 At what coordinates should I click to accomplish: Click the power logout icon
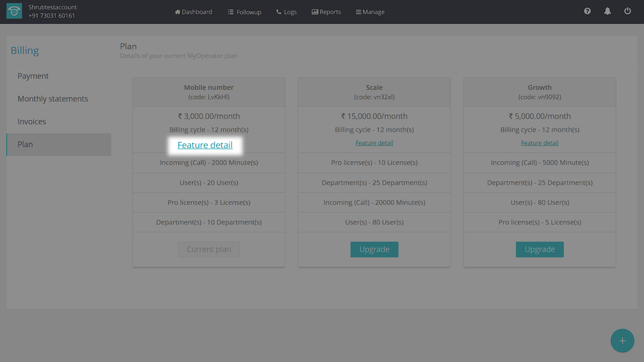tap(627, 11)
